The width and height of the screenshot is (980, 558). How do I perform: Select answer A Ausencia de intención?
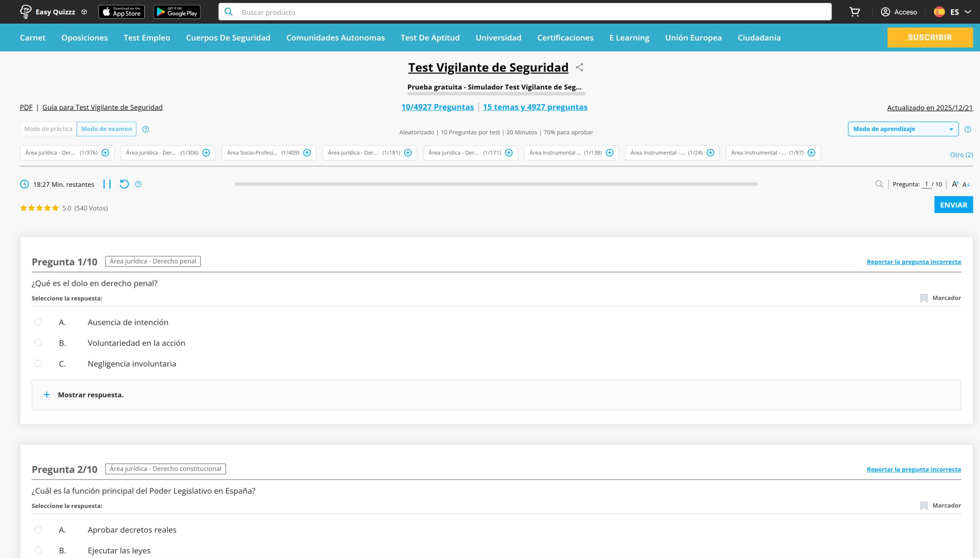[38, 322]
